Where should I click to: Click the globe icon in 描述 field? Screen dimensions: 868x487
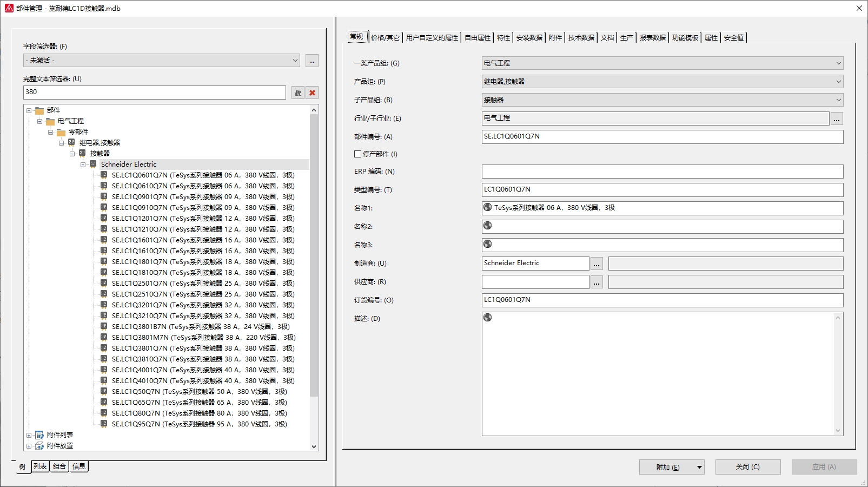[487, 318]
